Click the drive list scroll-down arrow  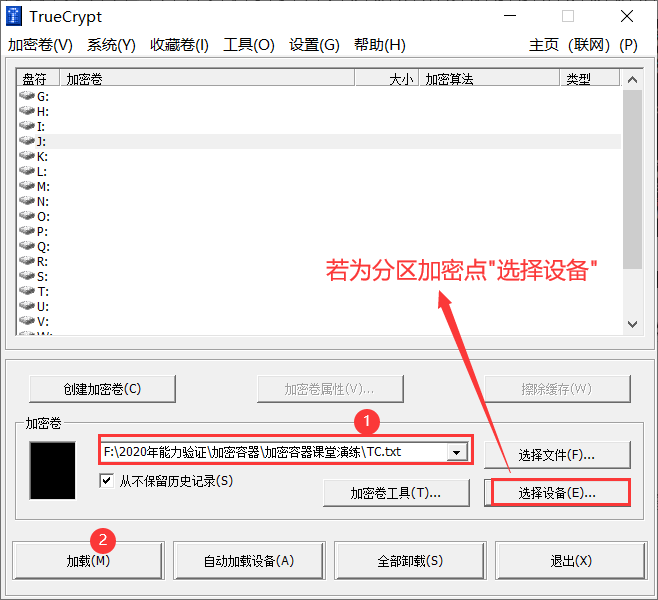point(632,324)
